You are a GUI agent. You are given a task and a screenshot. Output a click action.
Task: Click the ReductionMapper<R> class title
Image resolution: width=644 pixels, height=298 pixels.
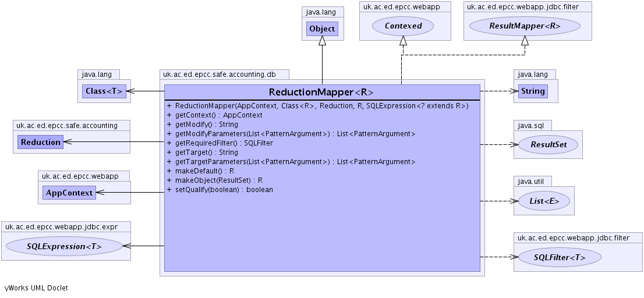click(x=321, y=93)
